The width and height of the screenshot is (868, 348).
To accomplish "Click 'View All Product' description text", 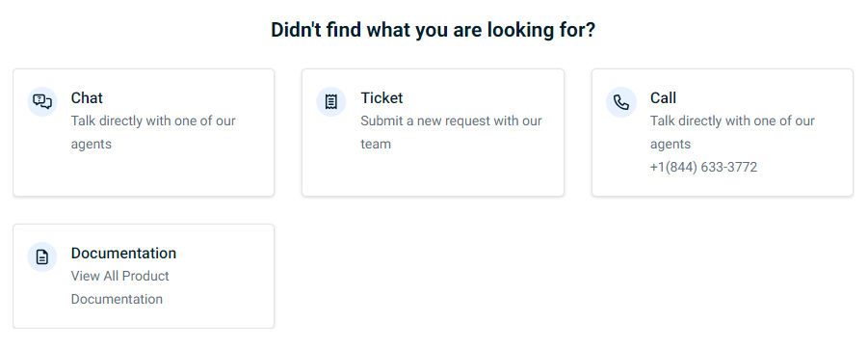I will click(x=120, y=276).
